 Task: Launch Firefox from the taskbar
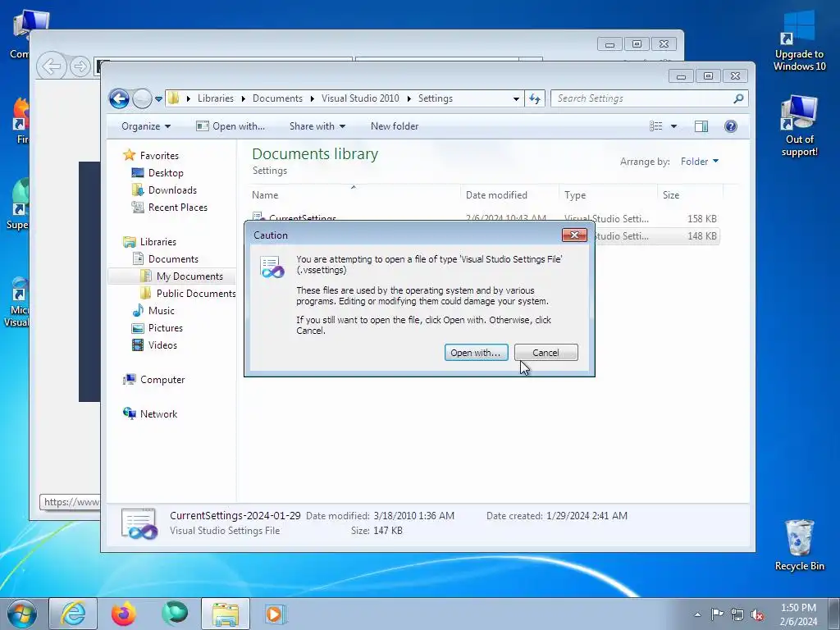123,614
